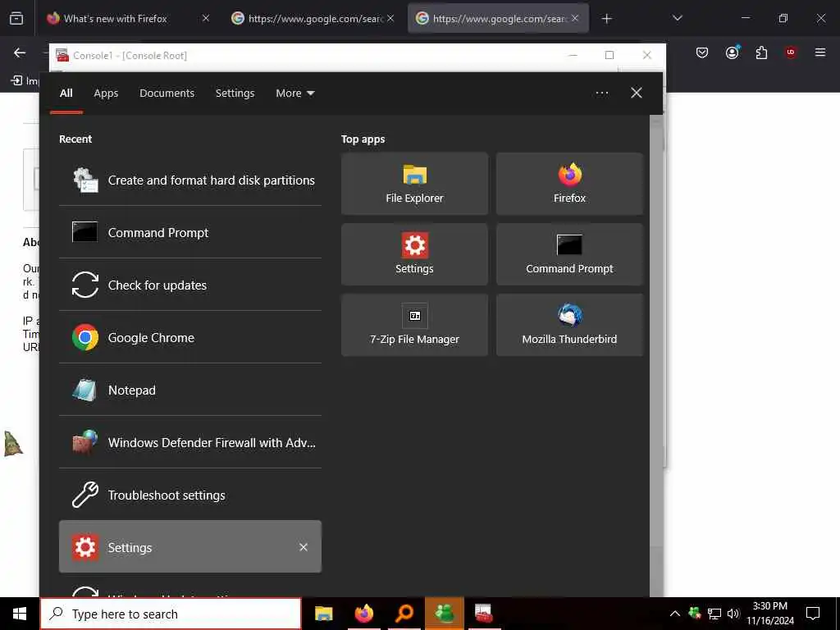Open Settings from the Recent list
The height and width of the screenshot is (630, 840).
click(x=190, y=547)
